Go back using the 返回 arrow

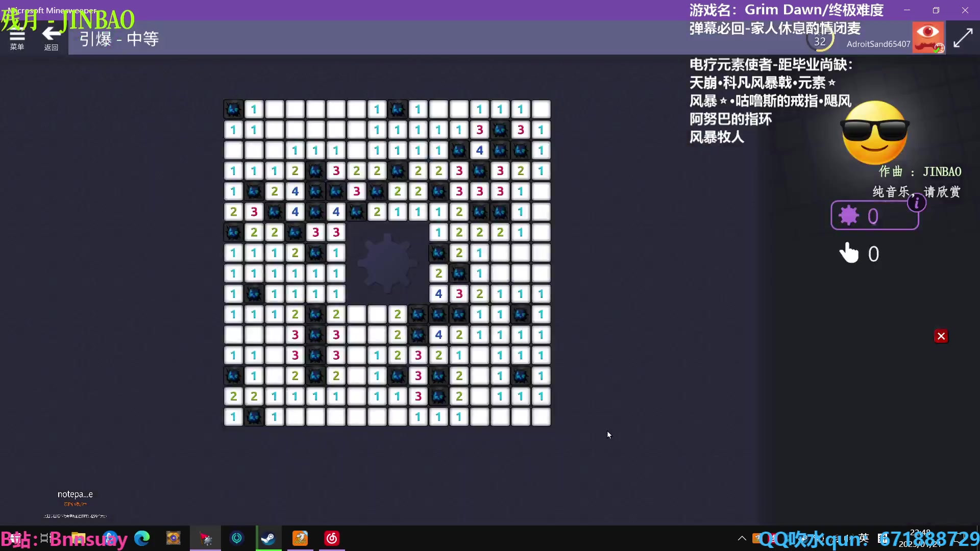51,38
